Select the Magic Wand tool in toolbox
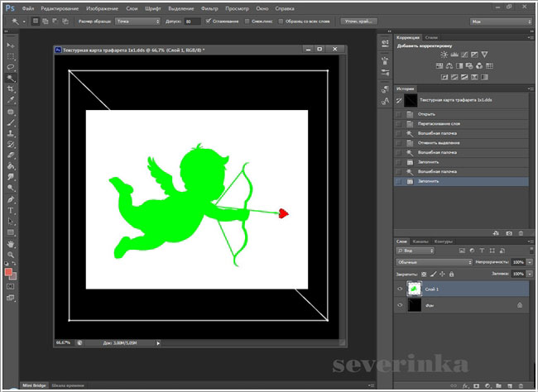The image size is (538, 392). pos(11,78)
